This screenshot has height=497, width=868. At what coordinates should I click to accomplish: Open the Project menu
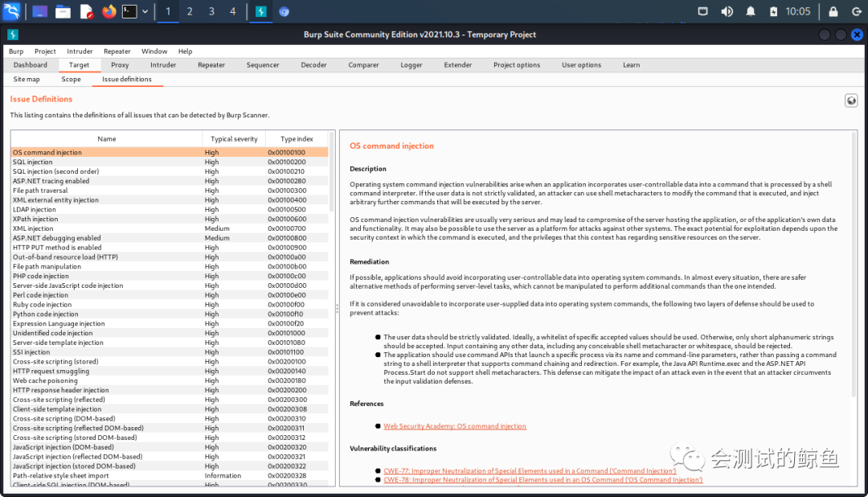pyautogui.click(x=45, y=51)
